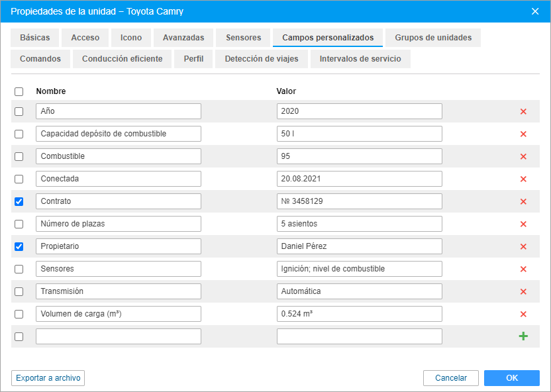The height and width of the screenshot is (392, 551).
Task: Uncheck the Contrato row checkbox
Action: click(19, 201)
